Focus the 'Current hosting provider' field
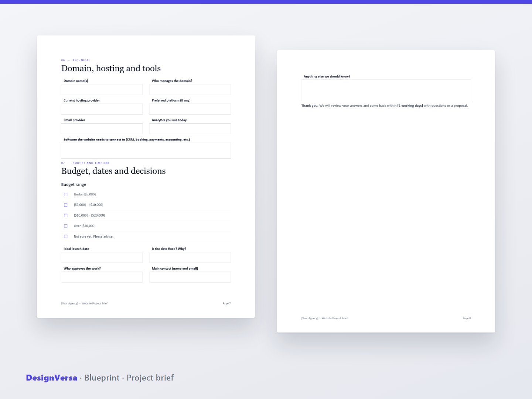Screen dimensions: 532x399 click(x=102, y=109)
